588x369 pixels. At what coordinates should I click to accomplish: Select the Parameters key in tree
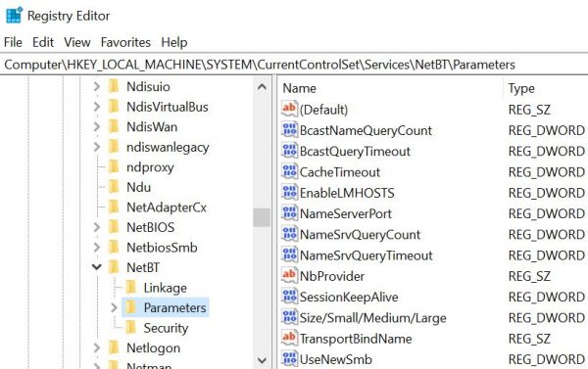pyautogui.click(x=174, y=307)
